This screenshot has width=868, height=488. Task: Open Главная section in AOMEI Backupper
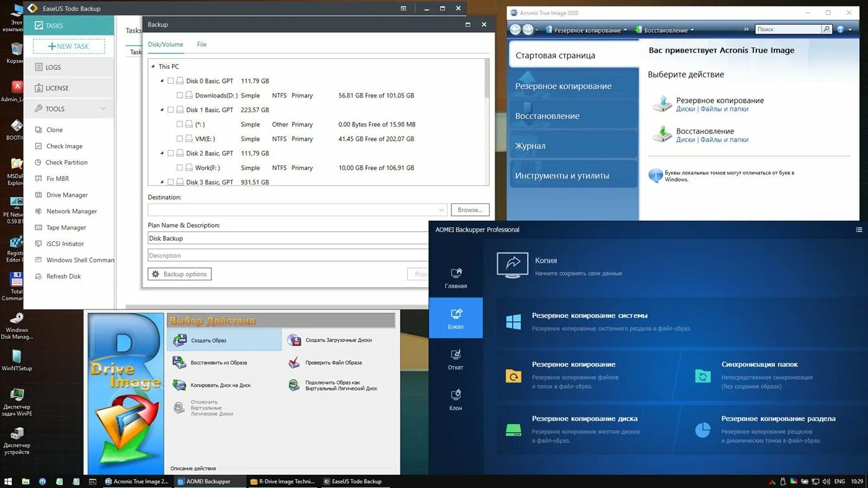pyautogui.click(x=456, y=278)
